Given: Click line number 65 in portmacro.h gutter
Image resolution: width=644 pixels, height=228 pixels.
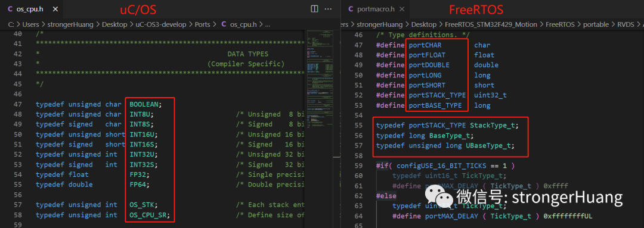Looking at the screenshot, I should (x=358, y=226).
